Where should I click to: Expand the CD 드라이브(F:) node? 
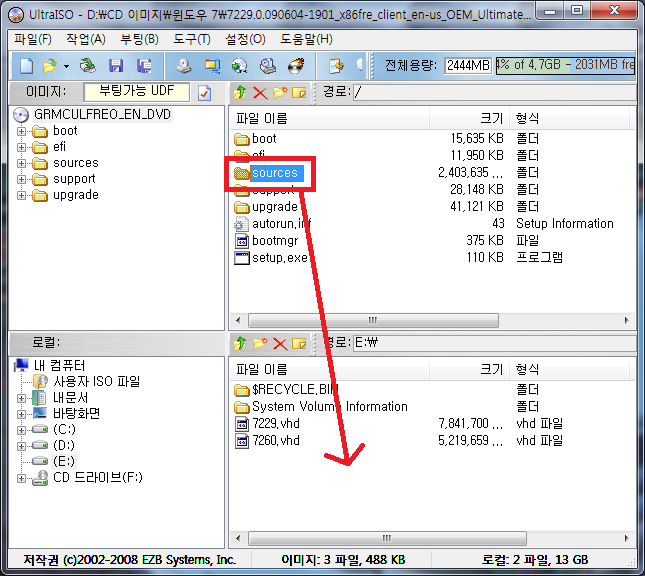click(x=21, y=478)
